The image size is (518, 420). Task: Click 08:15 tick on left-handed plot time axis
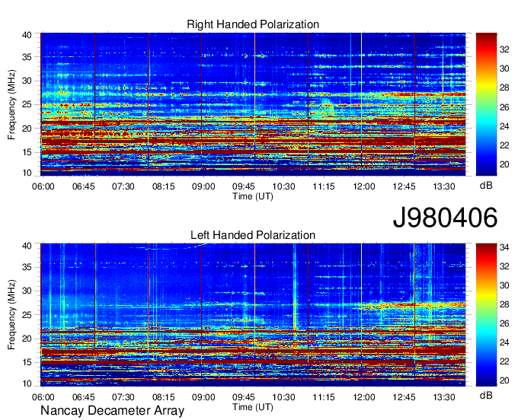tap(163, 397)
